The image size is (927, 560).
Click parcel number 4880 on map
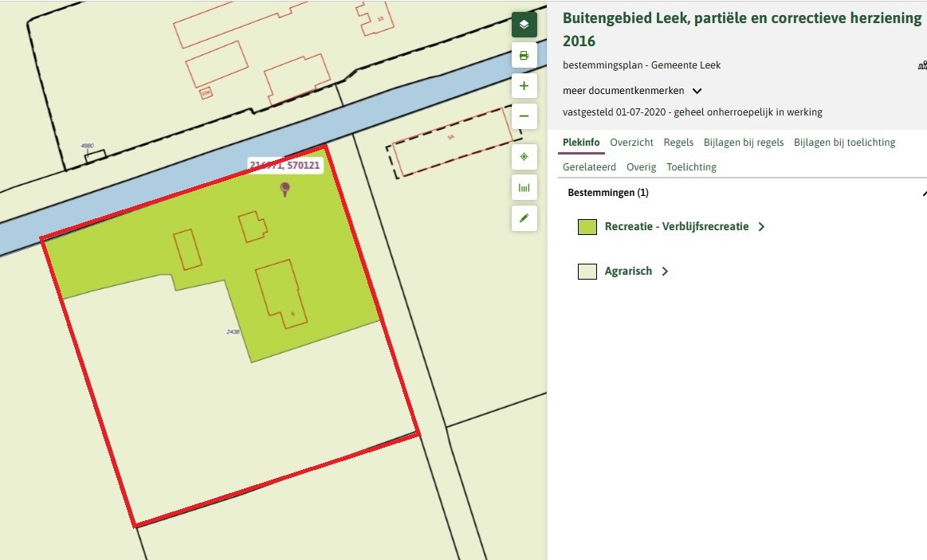[88, 146]
